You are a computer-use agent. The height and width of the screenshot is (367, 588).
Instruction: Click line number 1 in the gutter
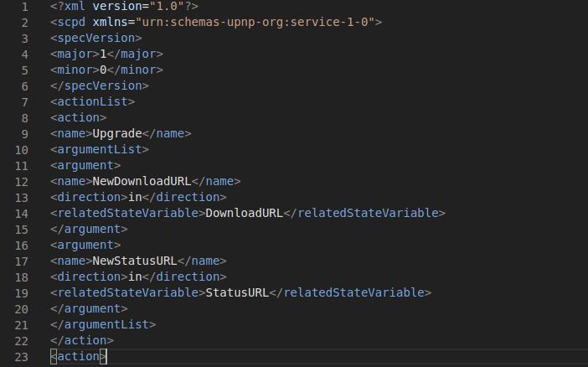click(x=25, y=7)
